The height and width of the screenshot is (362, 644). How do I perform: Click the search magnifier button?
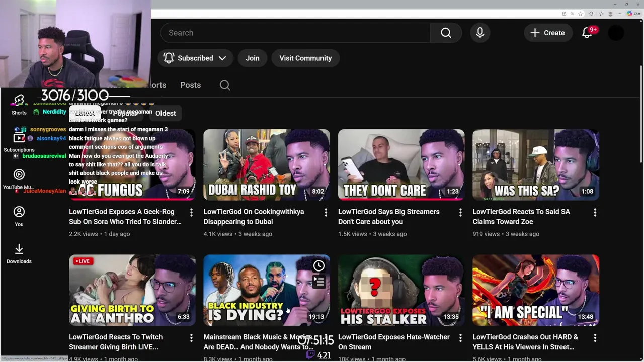446,33
